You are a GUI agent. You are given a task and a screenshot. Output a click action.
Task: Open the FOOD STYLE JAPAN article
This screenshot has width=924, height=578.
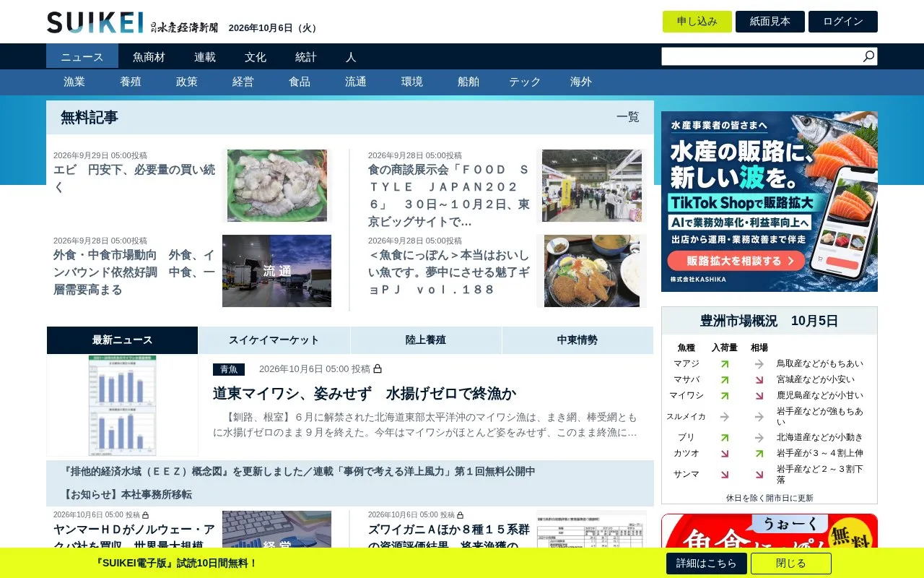point(449,196)
